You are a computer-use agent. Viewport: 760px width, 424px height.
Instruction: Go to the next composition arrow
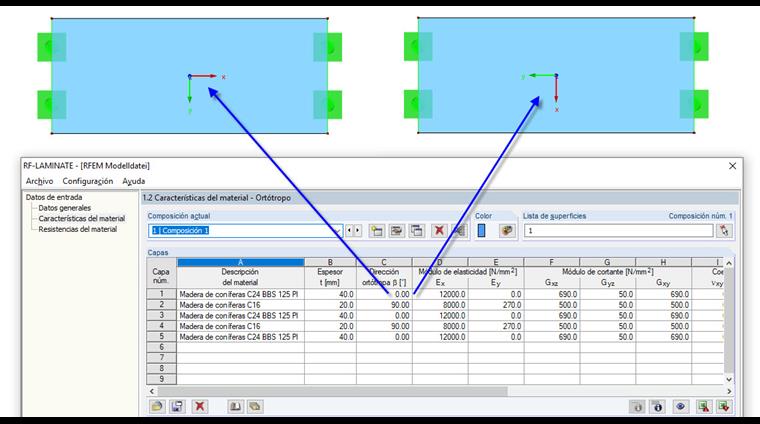(x=358, y=231)
